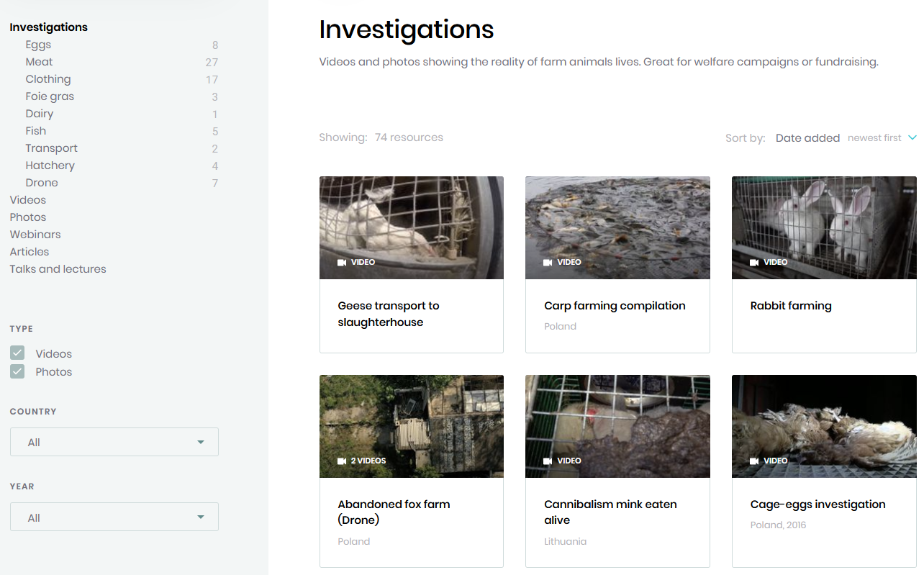The height and width of the screenshot is (575, 924).
Task: Click video icon on Cage-eggs investigation thumbnail
Action: click(754, 461)
